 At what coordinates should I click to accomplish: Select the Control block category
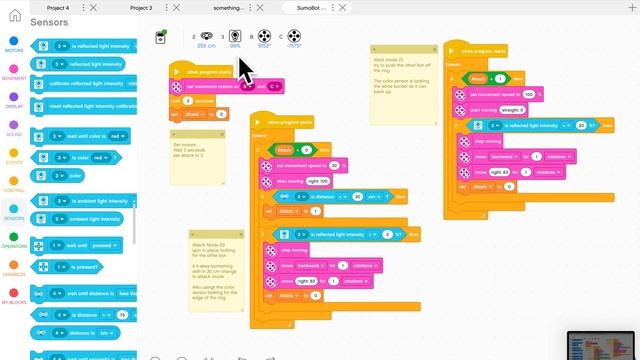pos(14,184)
